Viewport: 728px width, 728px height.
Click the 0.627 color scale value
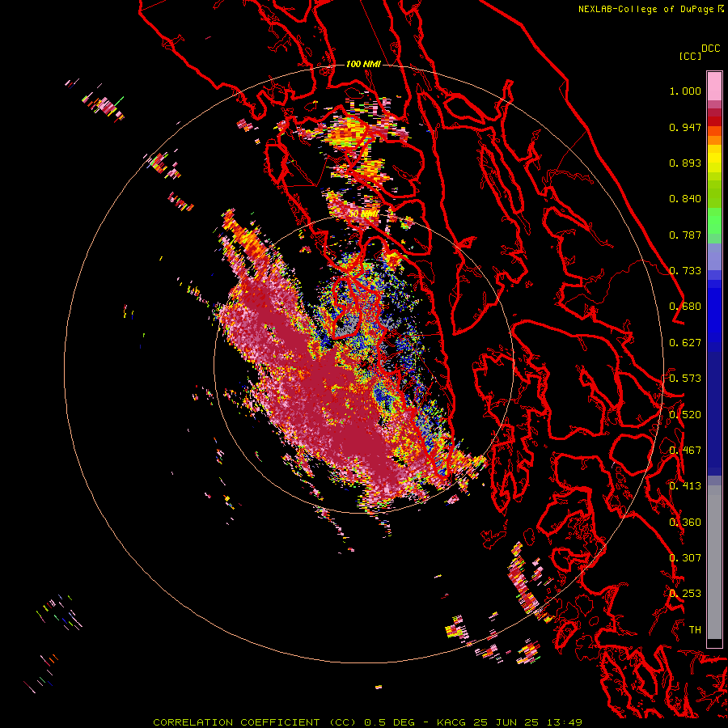point(685,343)
